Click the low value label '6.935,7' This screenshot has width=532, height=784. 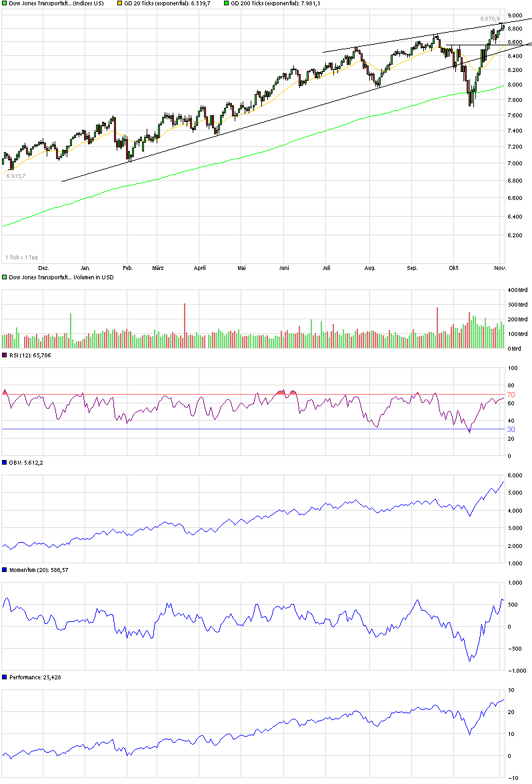click(x=15, y=176)
